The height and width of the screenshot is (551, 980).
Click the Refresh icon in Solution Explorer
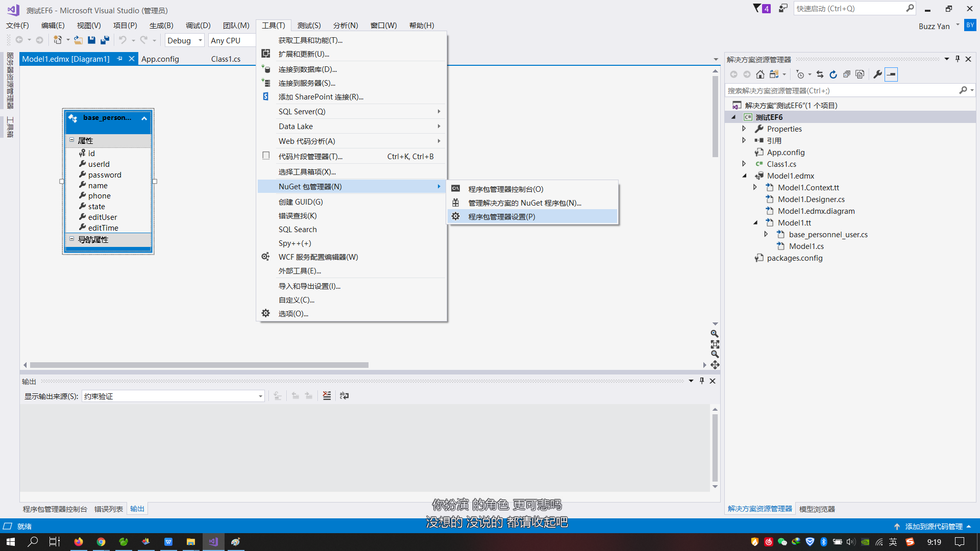point(834,74)
